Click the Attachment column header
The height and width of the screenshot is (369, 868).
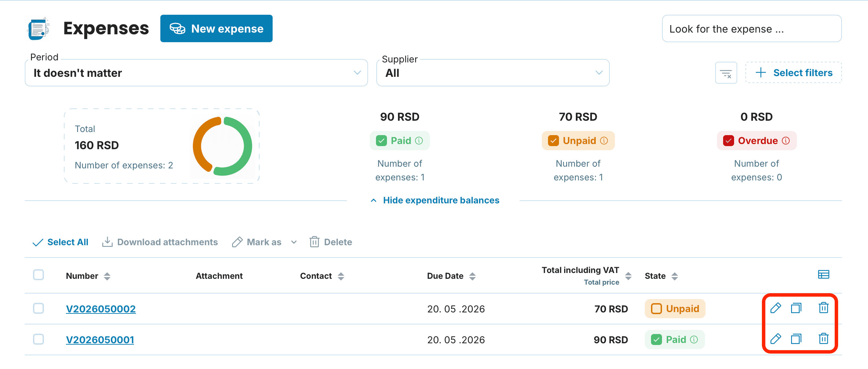(219, 276)
